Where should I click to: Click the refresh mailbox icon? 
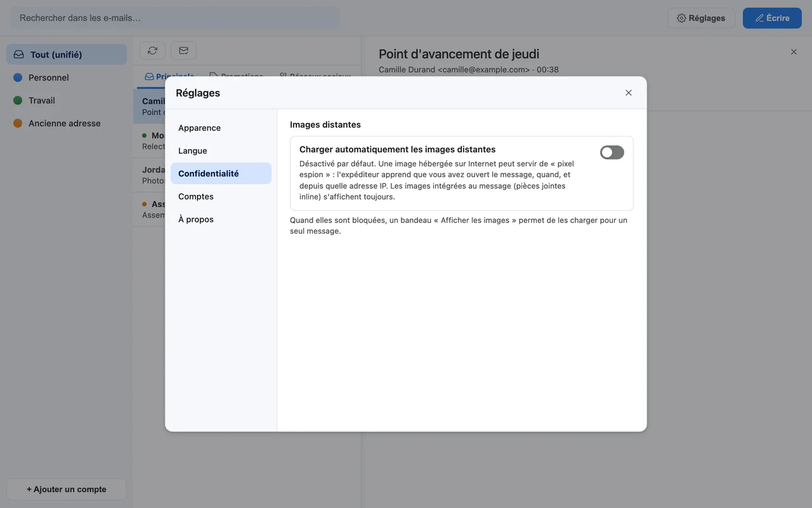pyautogui.click(x=152, y=50)
